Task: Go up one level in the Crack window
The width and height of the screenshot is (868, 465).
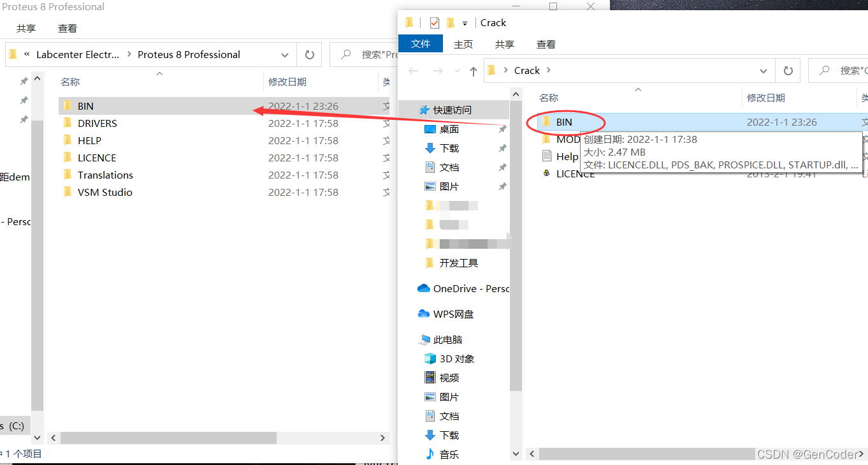Action: [473, 71]
